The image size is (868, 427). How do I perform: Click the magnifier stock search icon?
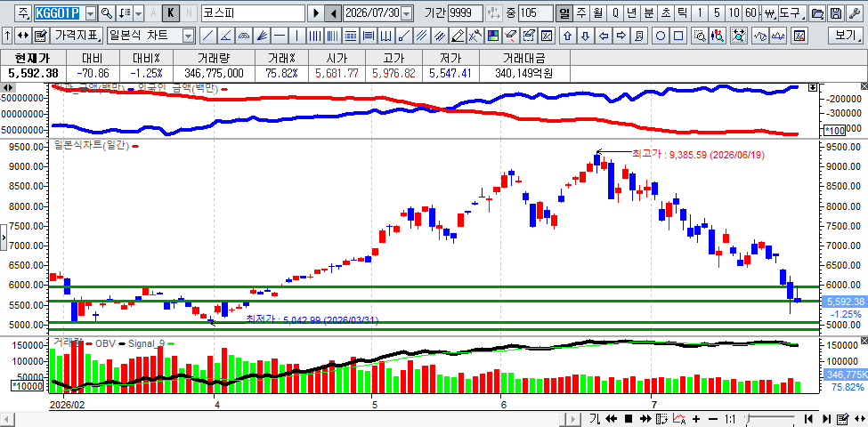106,12
